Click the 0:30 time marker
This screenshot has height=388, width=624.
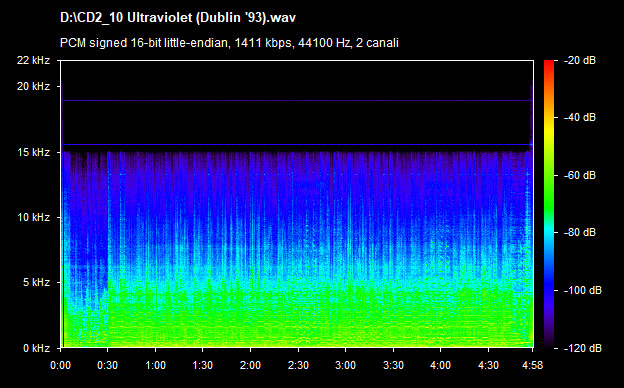pos(107,365)
